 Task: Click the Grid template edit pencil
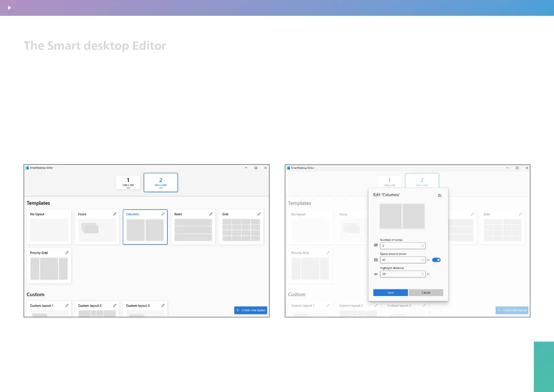259,214
